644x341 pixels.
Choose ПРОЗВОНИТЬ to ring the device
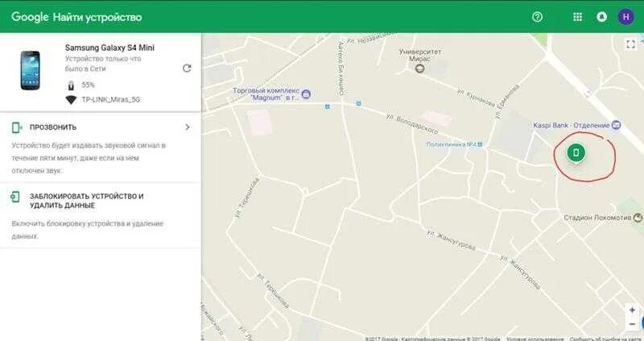coord(53,127)
